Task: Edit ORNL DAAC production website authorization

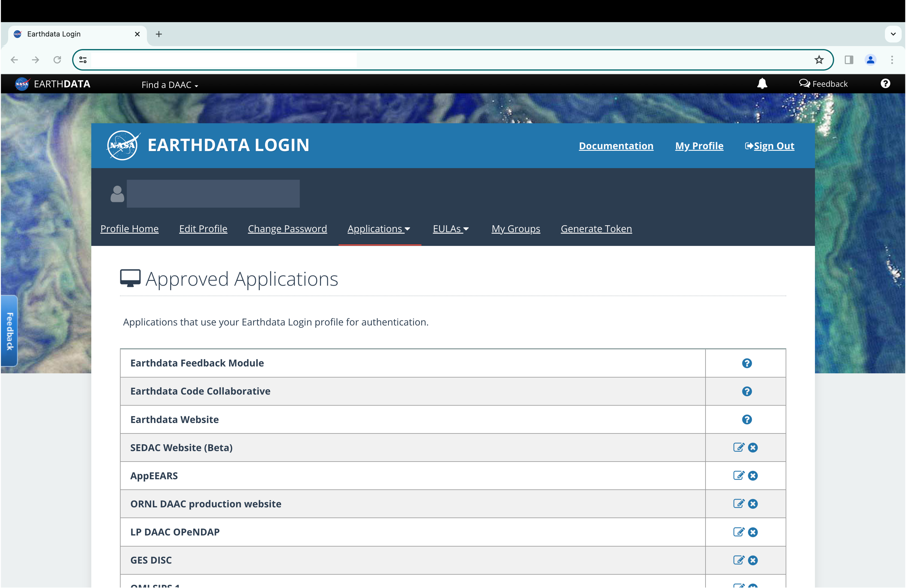Action: point(738,504)
